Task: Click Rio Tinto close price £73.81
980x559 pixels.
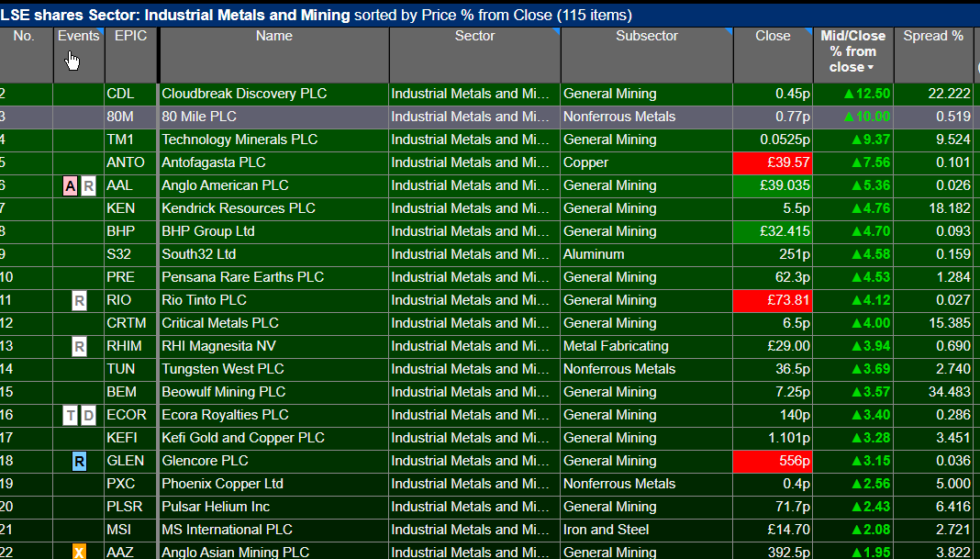Action: click(773, 301)
